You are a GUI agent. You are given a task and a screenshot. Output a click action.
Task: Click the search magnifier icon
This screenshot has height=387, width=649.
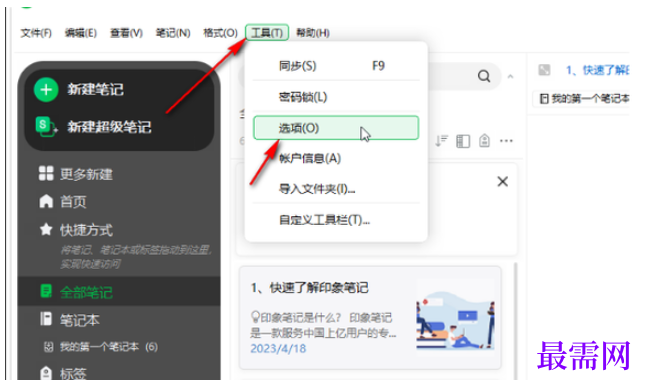tap(484, 76)
